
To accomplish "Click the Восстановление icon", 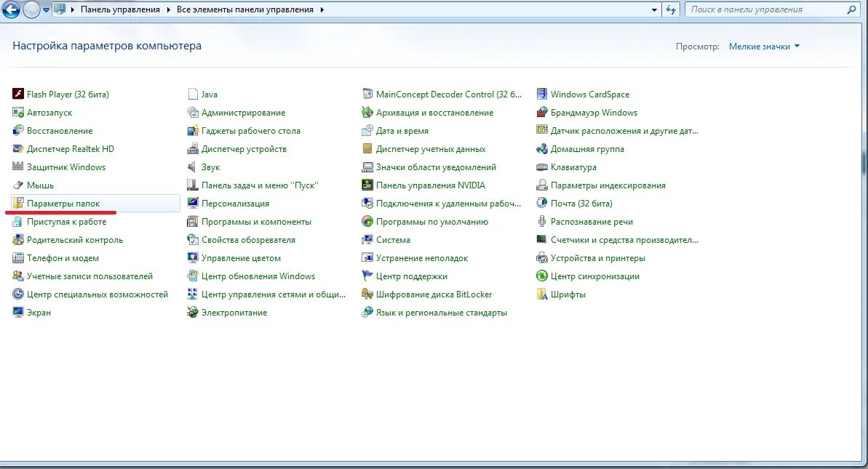I will 18,131.
